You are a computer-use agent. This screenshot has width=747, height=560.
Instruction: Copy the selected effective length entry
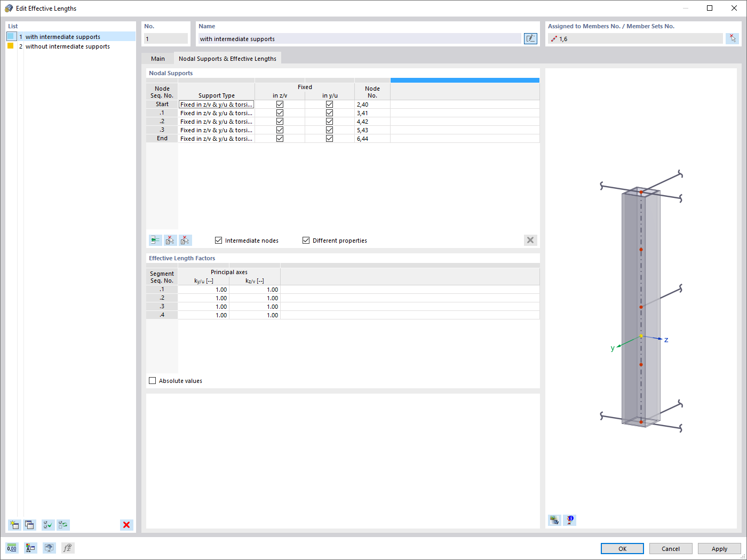pos(30,525)
